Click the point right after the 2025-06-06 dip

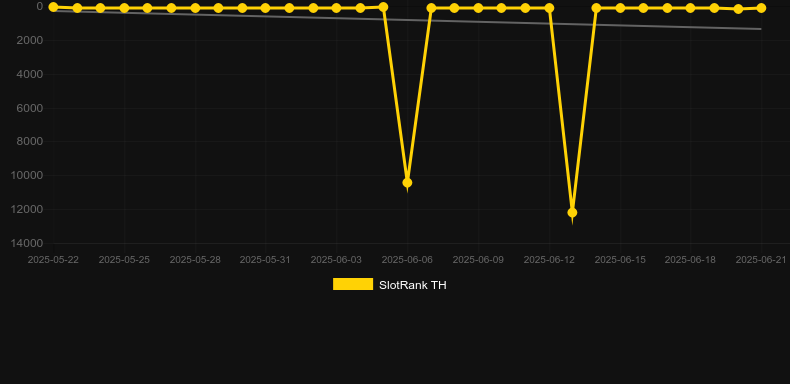coord(431,8)
